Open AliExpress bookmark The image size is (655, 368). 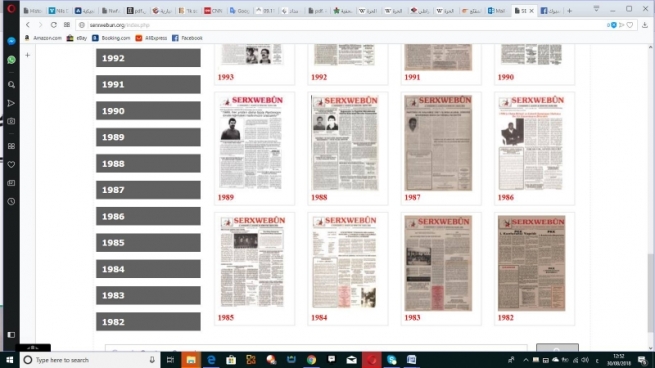tap(151, 38)
